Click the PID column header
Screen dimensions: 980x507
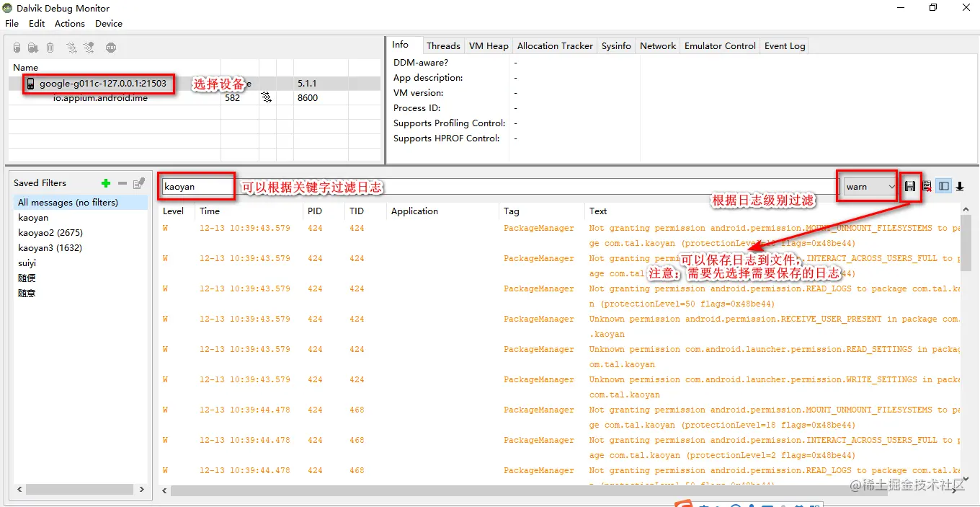point(324,211)
